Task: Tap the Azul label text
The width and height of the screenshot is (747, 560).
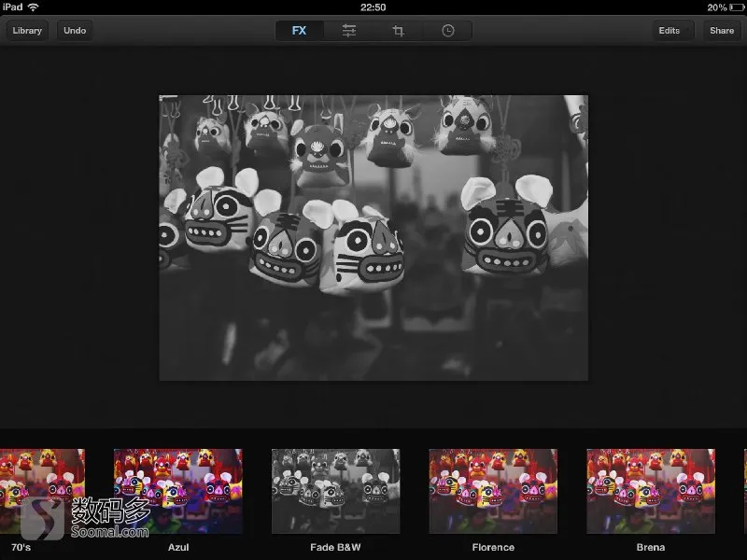Action: [x=178, y=547]
